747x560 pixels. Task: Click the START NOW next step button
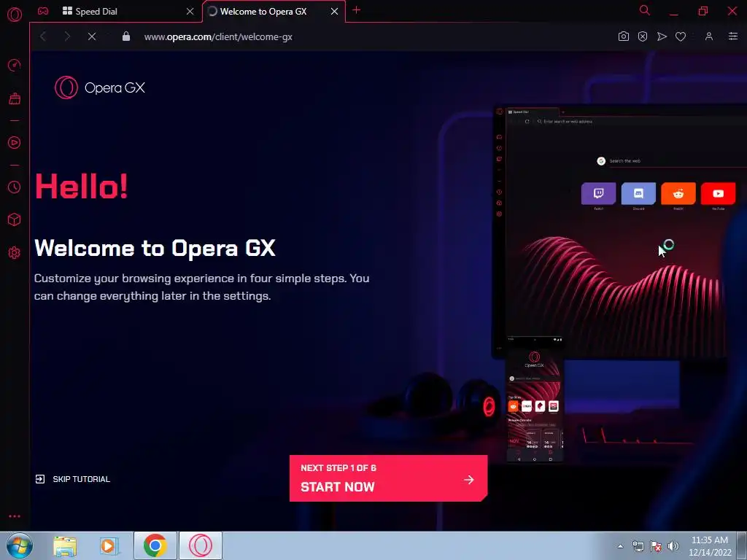[388, 478]
